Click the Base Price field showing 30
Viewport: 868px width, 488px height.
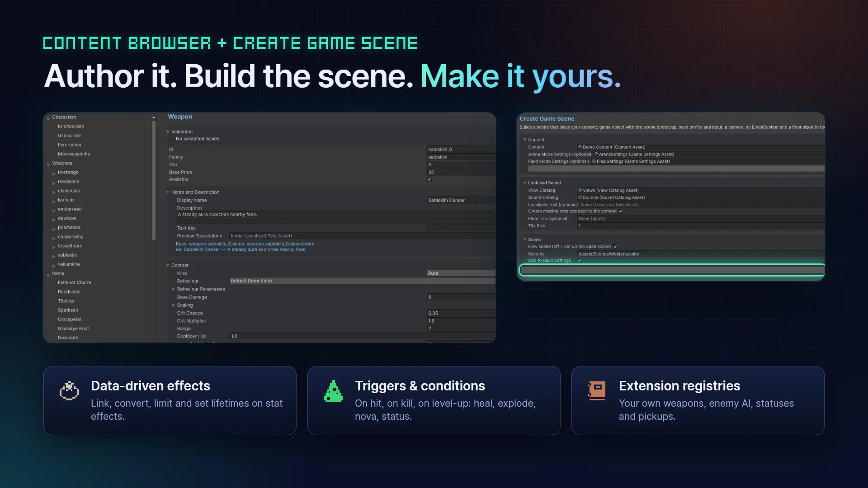pos(461,172)
